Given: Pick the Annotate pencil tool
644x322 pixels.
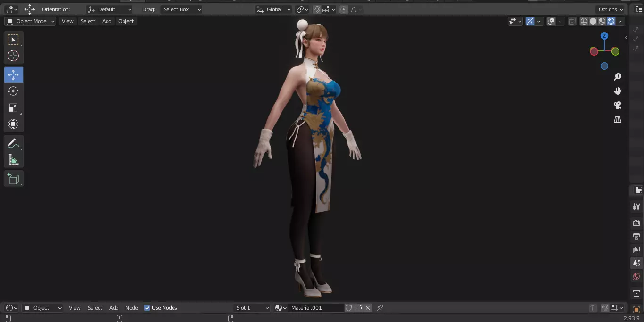Looking at the screenshot, I should pos(13,144).
